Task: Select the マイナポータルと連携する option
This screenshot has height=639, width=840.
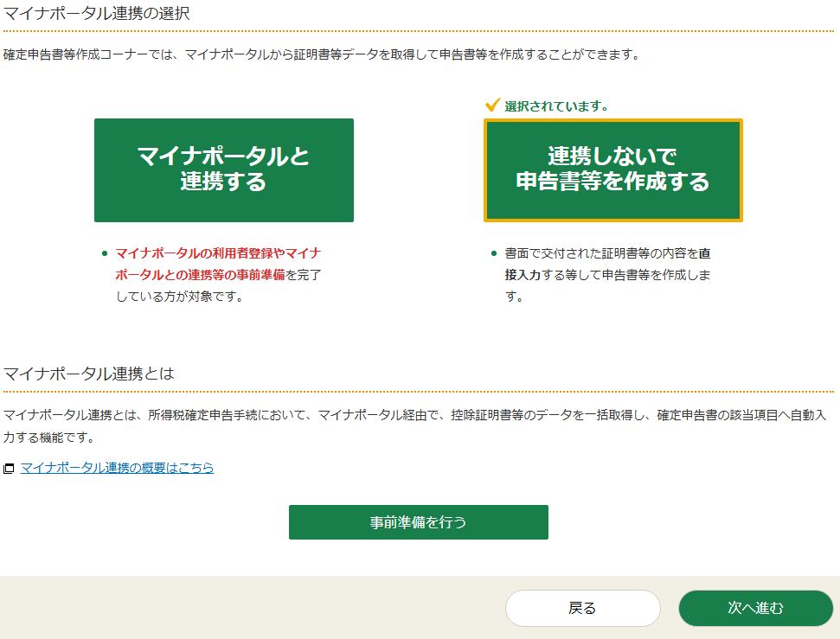Action: click(x=223, y=169)
